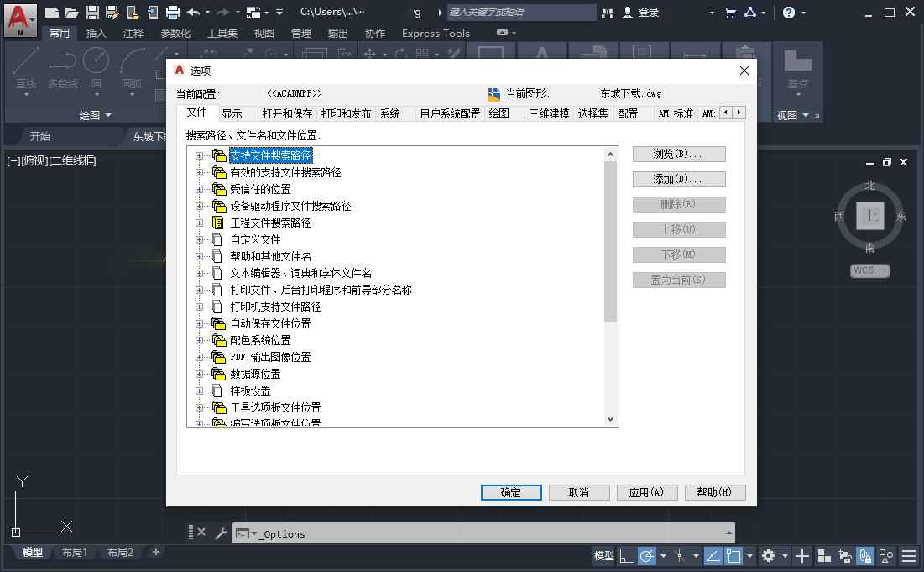Expand 自动保存文件位置 tree node

[x=199, y=323]
